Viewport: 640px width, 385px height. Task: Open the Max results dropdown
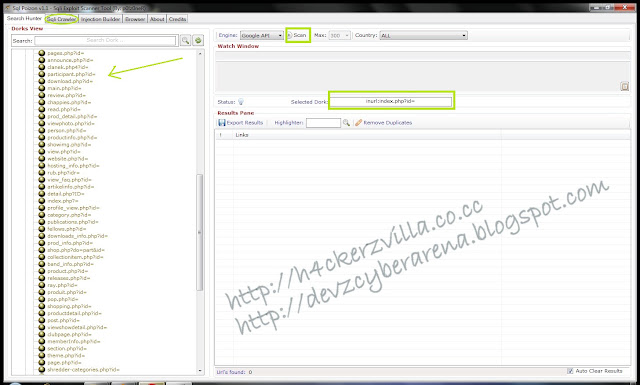pos(339,36)
